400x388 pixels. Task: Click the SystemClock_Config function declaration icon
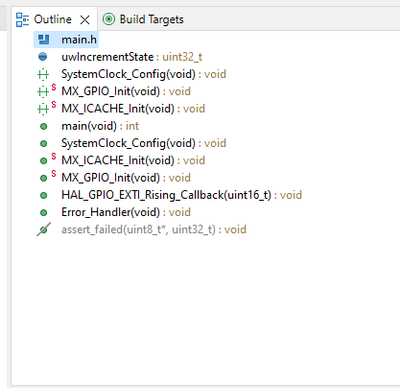[x=43, y=74]
